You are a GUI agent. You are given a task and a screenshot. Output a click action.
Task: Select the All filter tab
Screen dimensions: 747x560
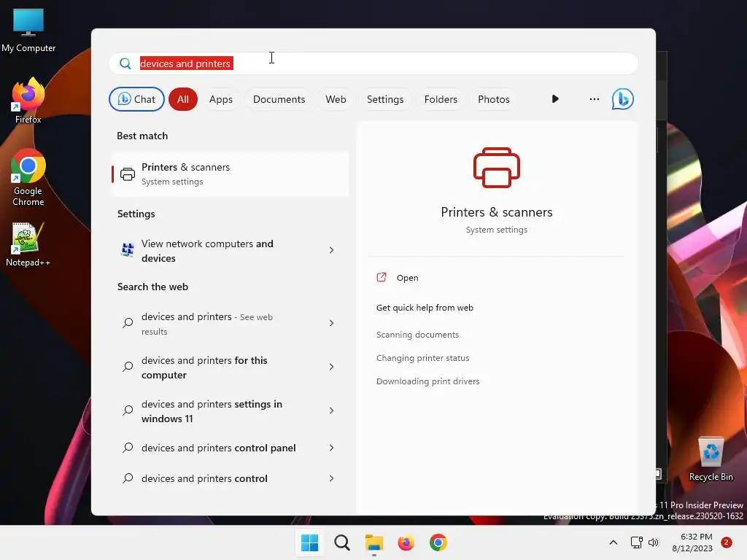[183, 99]
